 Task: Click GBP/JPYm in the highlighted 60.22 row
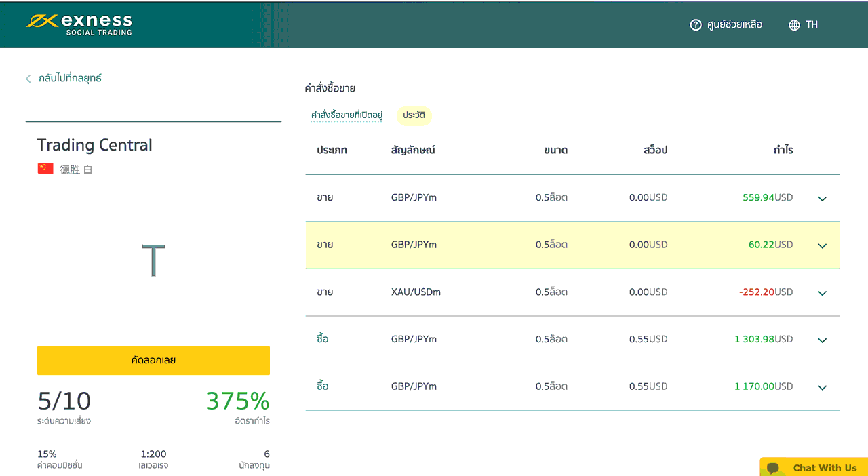coord(414,245)
